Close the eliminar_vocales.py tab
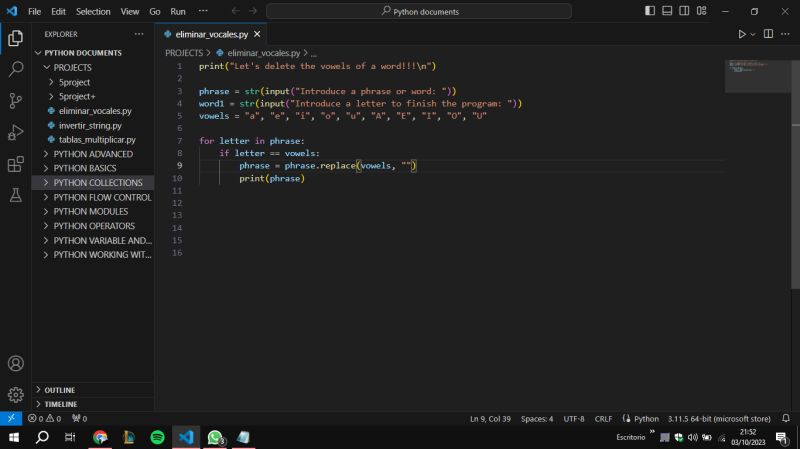The image size is (800, 449). [257, 34]
